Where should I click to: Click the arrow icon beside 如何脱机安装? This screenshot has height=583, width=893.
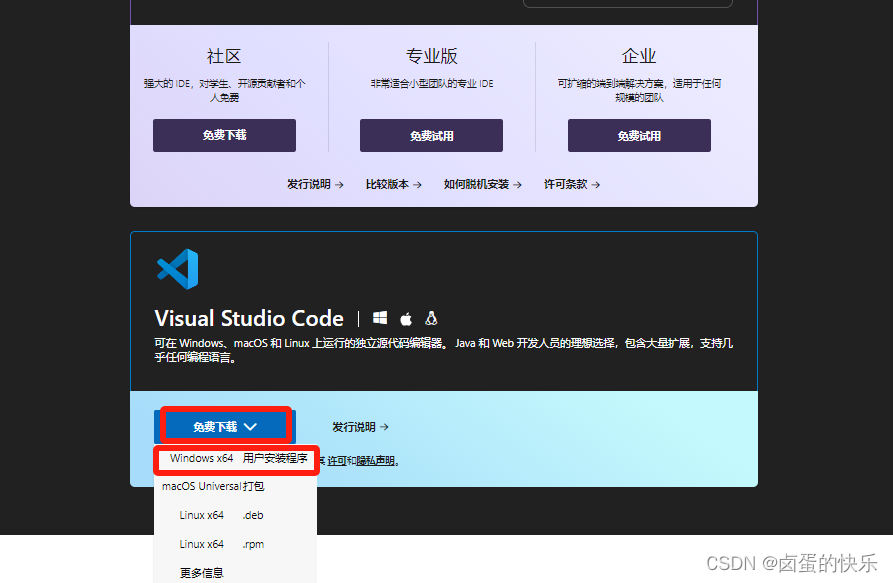[516, 184]
